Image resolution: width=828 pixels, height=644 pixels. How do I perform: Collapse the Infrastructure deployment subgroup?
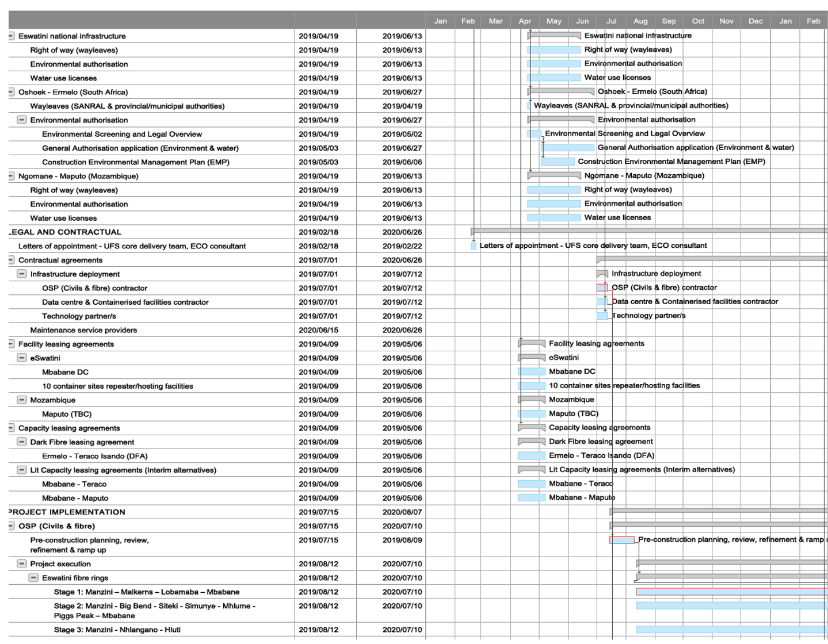[22, 274]
